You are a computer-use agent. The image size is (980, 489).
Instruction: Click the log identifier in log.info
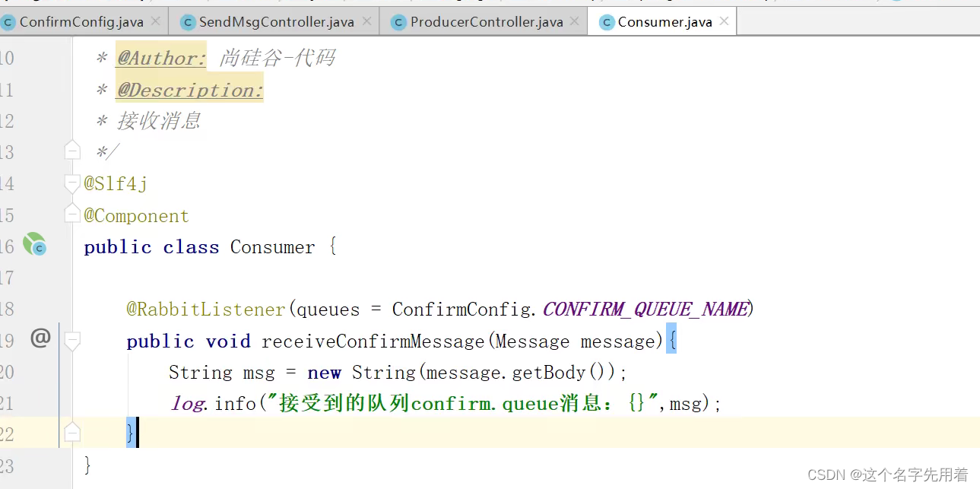pos(187,403)
